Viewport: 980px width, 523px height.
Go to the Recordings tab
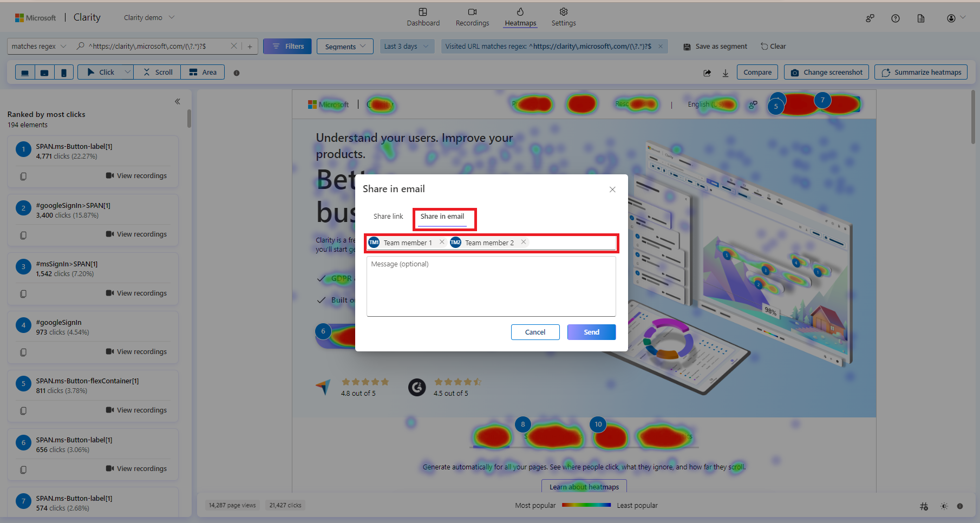[472, 17]
